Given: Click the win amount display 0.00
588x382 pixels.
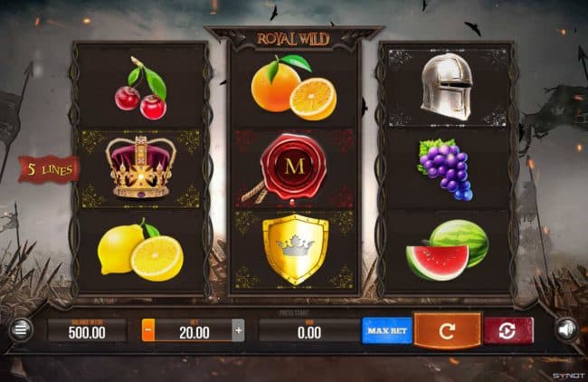Looking at the screenshot, I should pyautogui.click(x=309, y=330).
